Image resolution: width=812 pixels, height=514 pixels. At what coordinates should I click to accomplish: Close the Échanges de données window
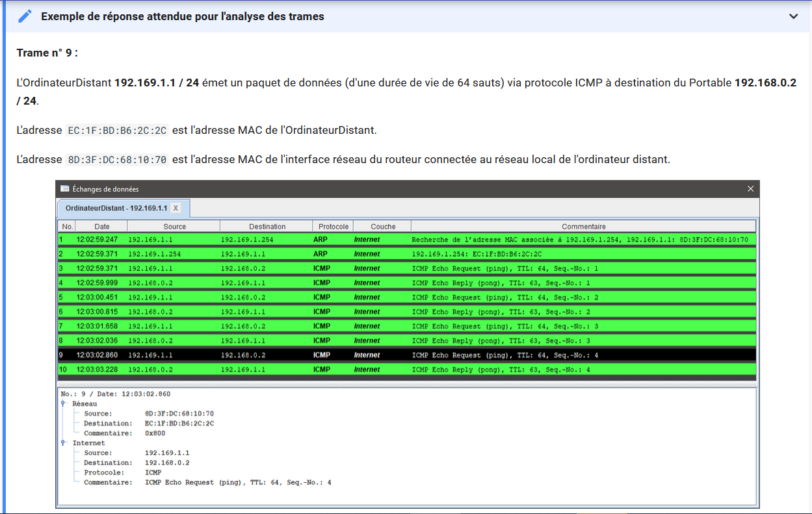(750, 189)
